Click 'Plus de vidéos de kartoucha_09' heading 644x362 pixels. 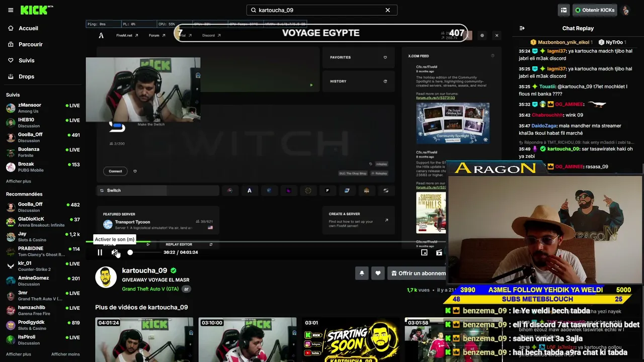[x=141, y=307]
